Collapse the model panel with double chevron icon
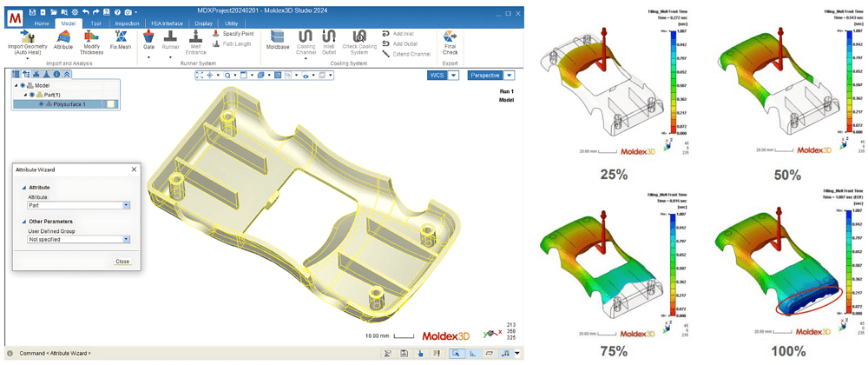 point(67,74)
